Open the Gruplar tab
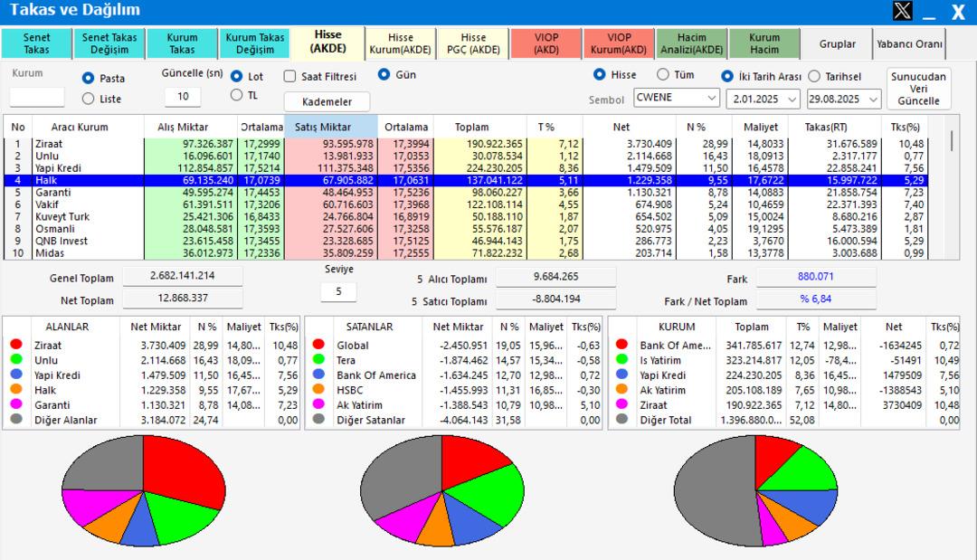This screenshot has height=560, width=977. click(837, 43)
